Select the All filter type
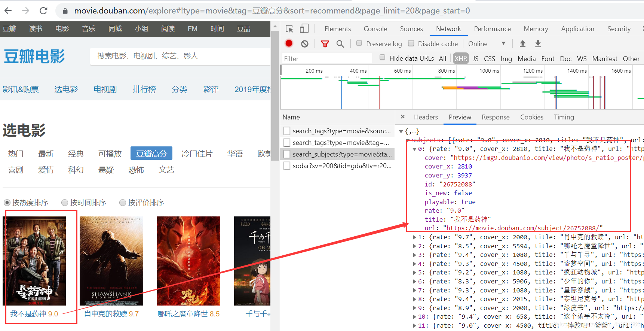Viewport: 644px width, 331px height. point(442,58)
